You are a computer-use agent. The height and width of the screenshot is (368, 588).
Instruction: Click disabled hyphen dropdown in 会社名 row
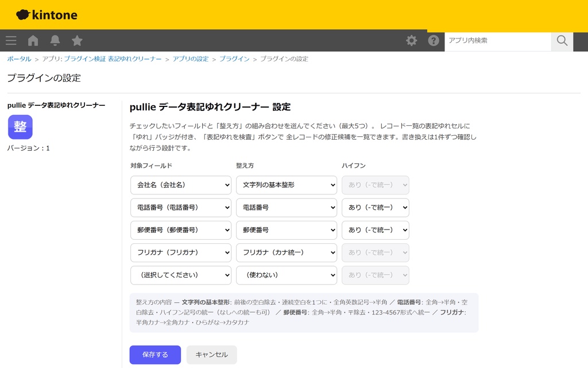click(x=376, y=185)
